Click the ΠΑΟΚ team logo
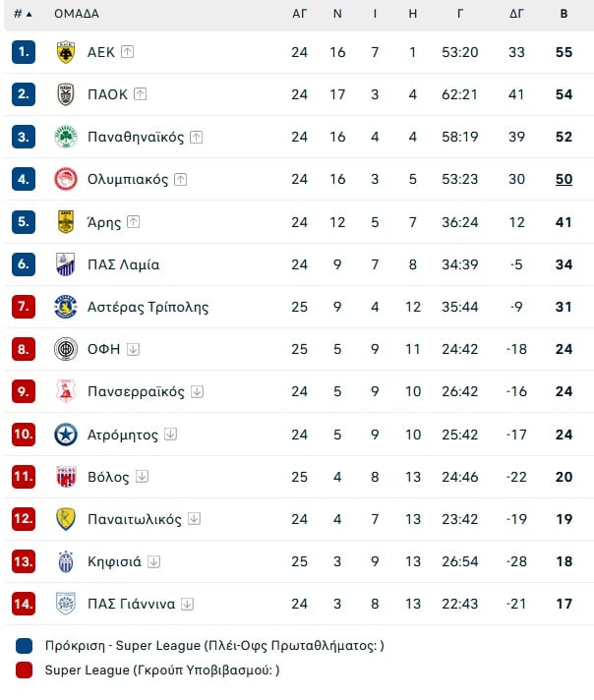 coord(66,94)
